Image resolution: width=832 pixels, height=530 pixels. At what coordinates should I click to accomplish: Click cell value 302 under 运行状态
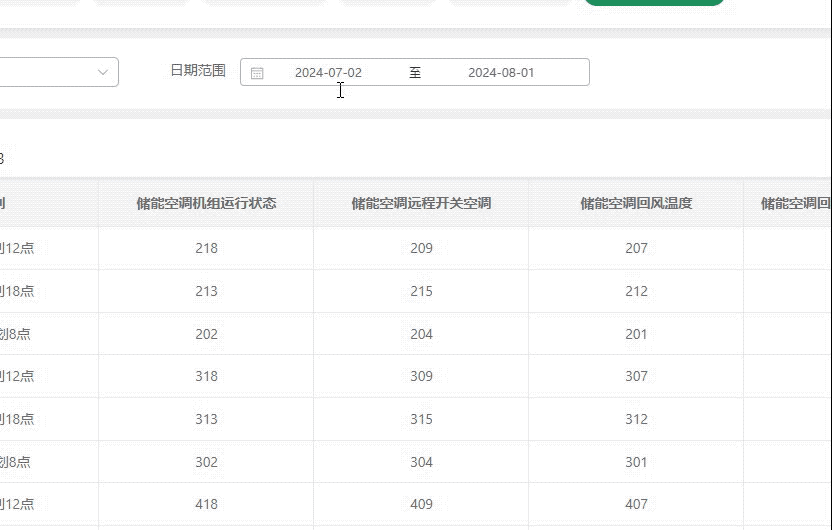(x=206, y=462)
